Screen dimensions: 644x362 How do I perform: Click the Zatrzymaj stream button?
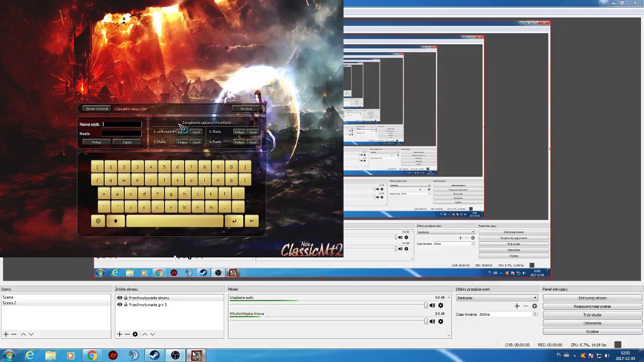coord(592,298)
